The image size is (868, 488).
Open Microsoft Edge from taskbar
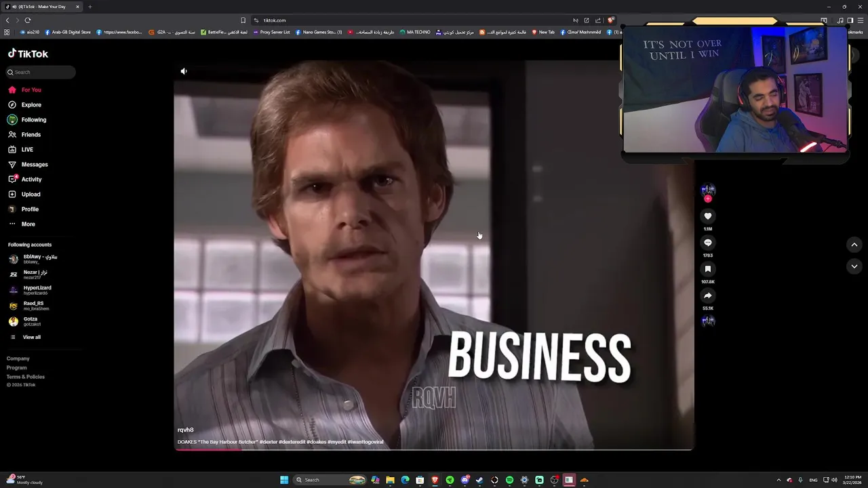point(405,480)
